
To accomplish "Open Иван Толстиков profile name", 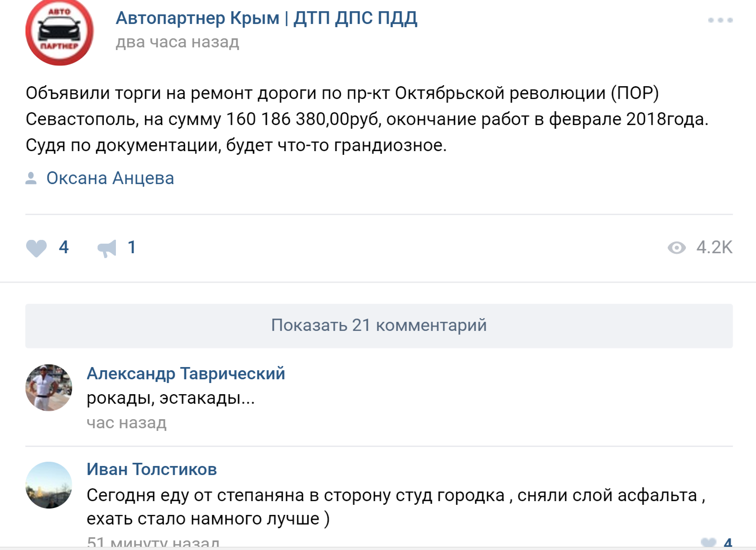I will point(152,469).
